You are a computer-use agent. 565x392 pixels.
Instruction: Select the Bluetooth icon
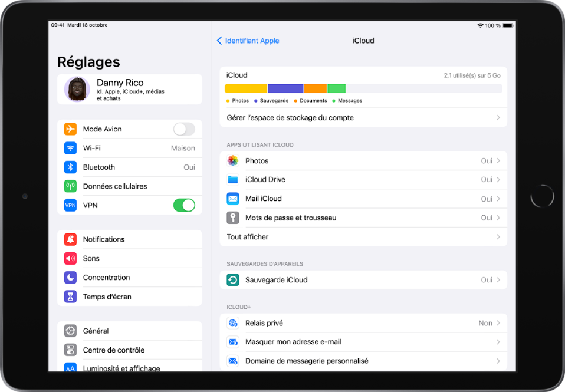[70, 167]
